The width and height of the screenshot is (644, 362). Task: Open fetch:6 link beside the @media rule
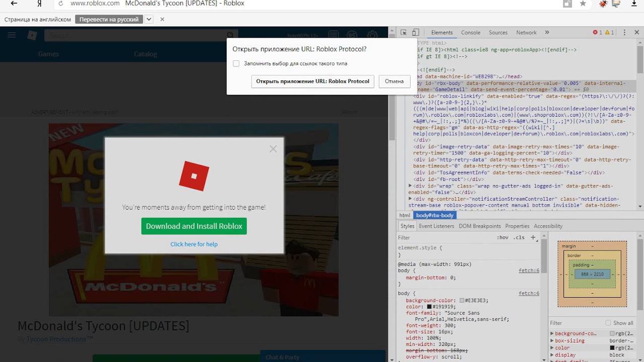click(x=529, y=270)
